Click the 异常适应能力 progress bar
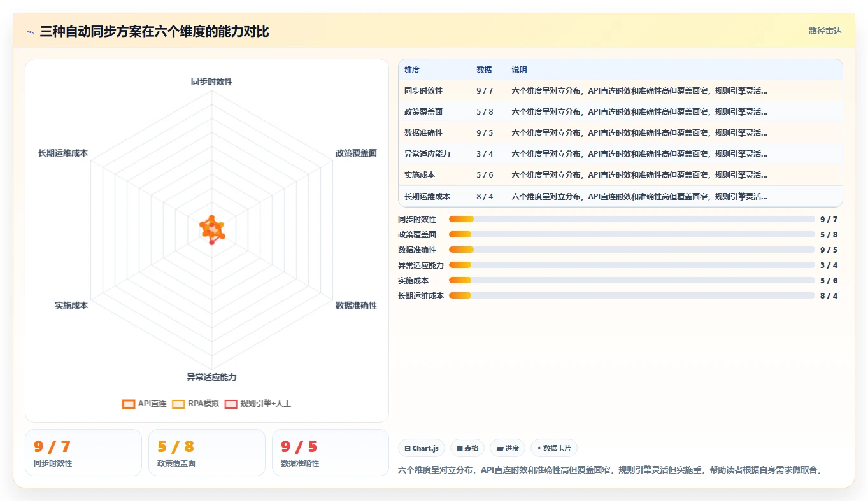Screen dimensions: 868x501 [x=632, y=265]
